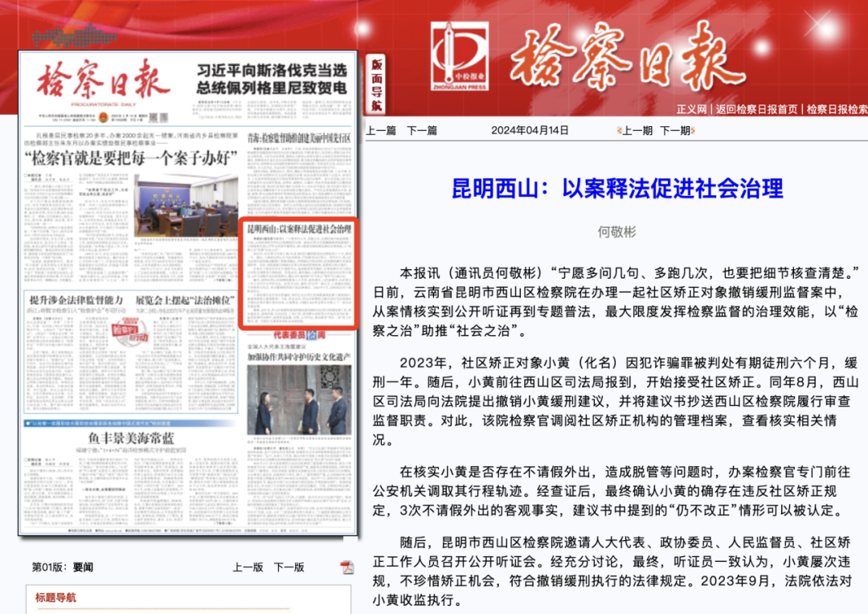
Task: Open highlighted 昆明西山 article on newspaper page
Action: (x=299, y=273)
